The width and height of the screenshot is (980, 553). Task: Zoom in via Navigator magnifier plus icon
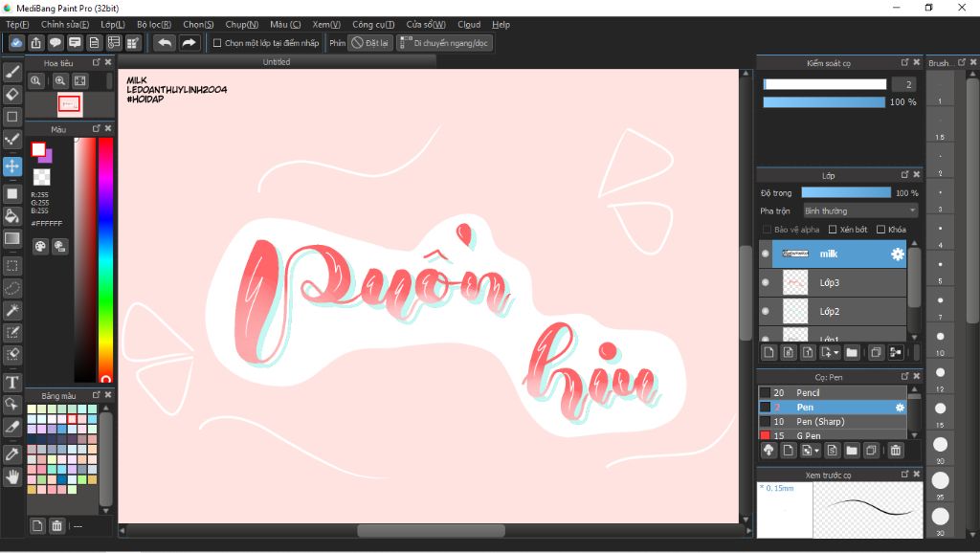(x=60, y=80)
